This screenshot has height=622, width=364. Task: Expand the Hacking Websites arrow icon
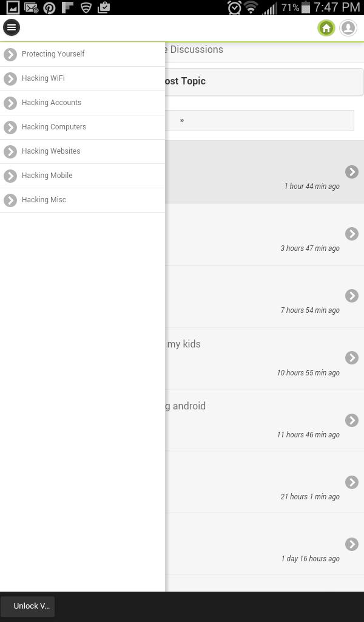(x=10, y=151)
